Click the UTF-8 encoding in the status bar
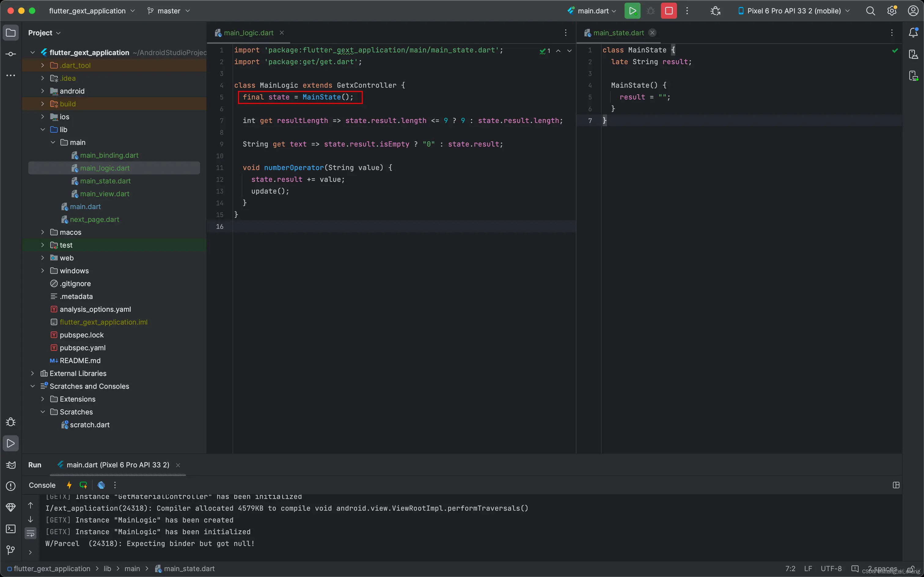924x577 pixels. click(x=831, y=569)
